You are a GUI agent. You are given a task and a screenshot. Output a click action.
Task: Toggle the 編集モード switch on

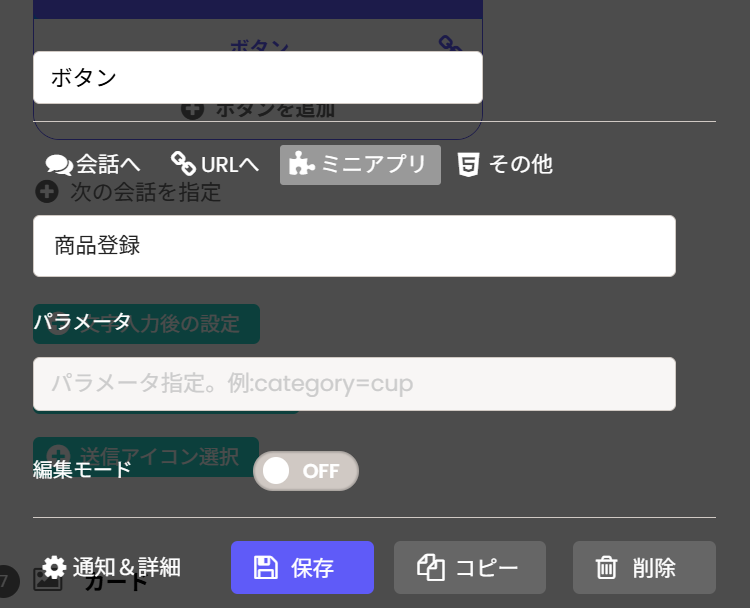point(306,471)
